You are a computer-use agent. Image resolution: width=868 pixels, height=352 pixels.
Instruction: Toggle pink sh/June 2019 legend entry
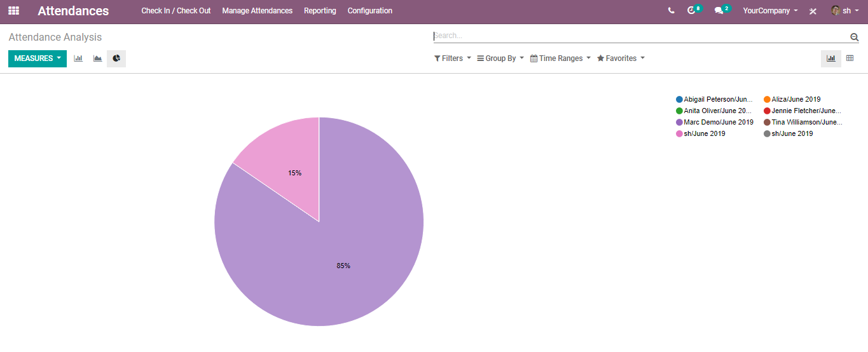(x=701, y=133)
